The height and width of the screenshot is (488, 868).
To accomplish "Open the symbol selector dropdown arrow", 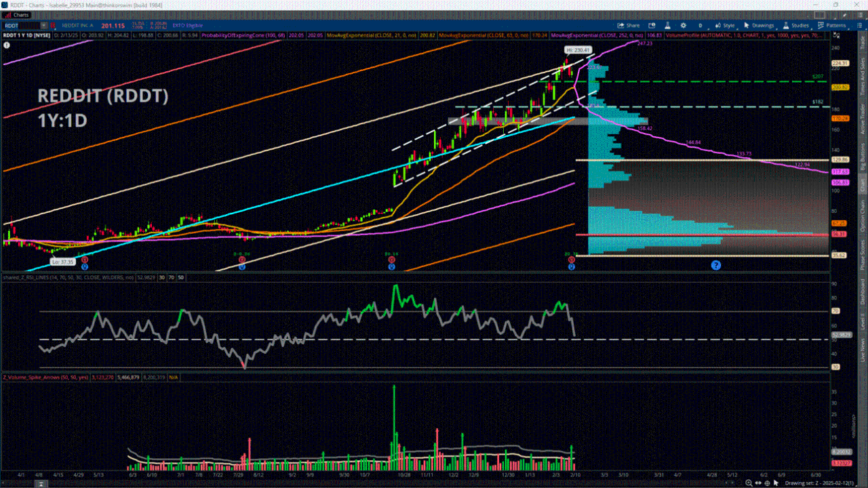I will (45, 25).
